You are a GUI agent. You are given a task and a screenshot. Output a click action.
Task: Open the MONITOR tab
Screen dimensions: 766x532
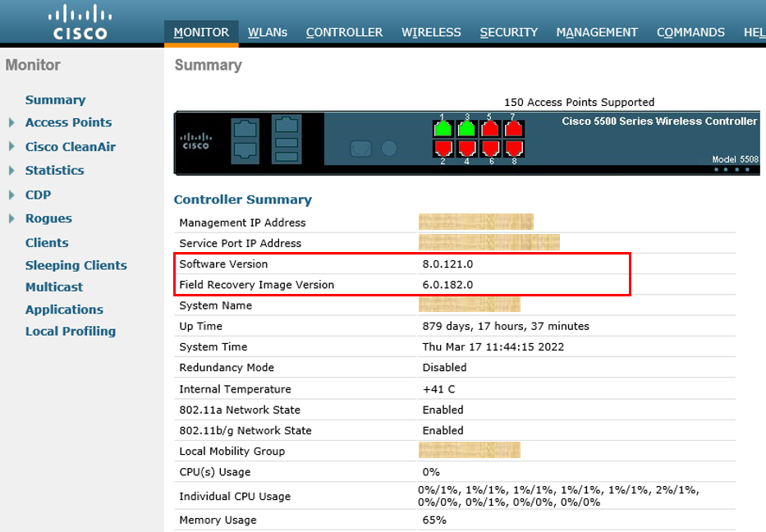(201, 32)
